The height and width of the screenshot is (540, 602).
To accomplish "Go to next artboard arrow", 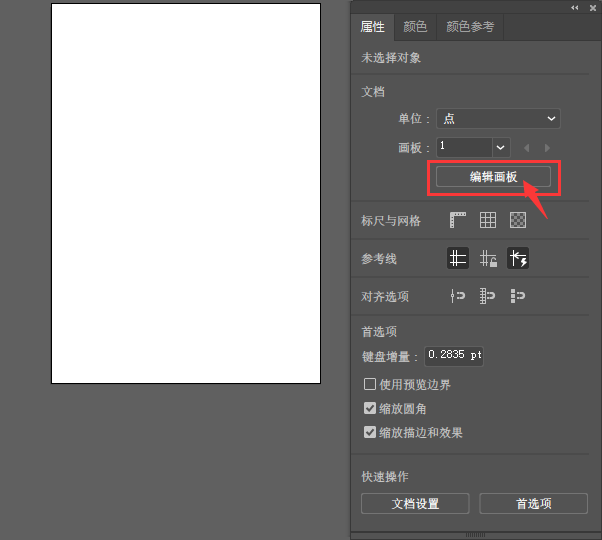I will click(547, 148).
